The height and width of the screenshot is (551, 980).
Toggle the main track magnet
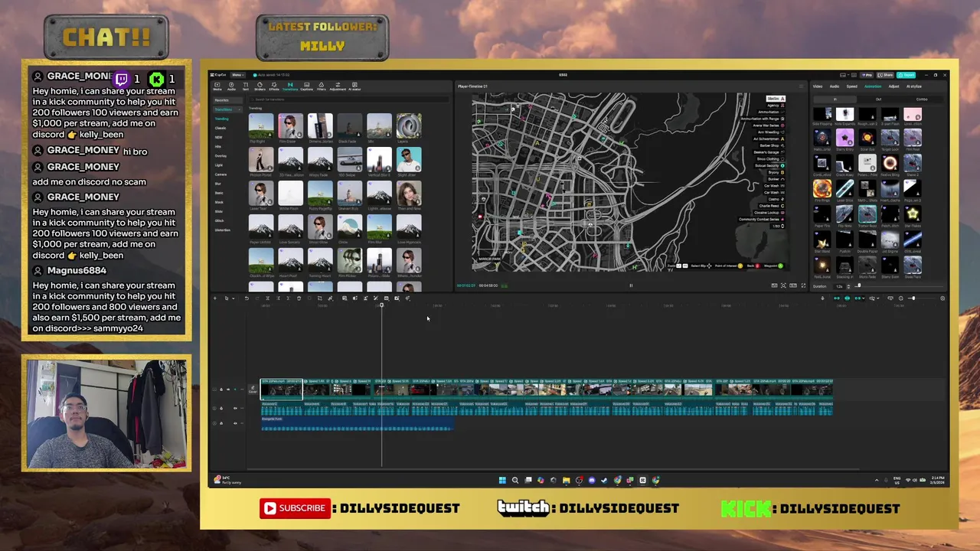837,298
